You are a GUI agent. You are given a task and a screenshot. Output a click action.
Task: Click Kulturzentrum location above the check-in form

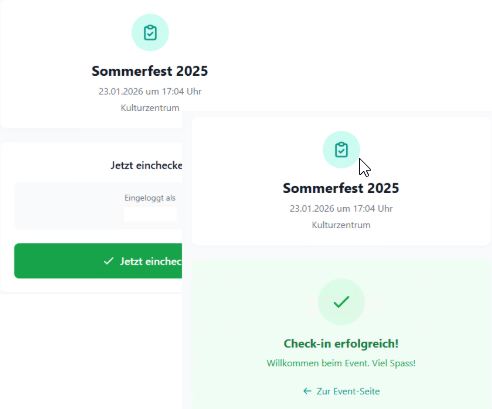(x=150, y=108)
